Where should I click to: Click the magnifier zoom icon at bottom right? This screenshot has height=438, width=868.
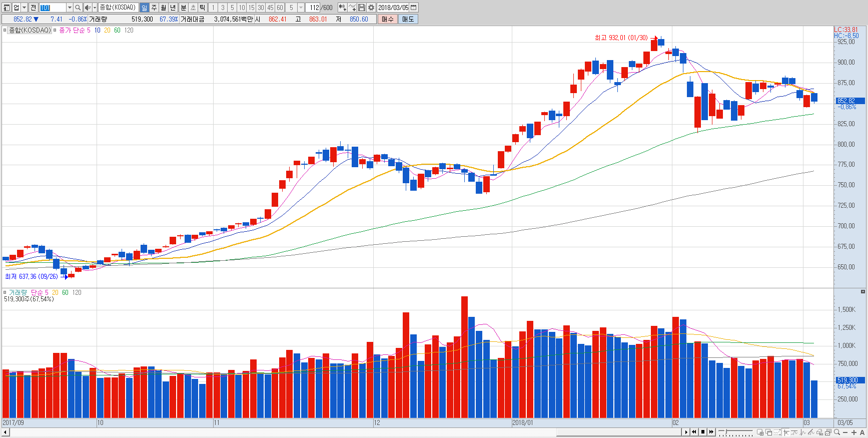tap(837, 432)
